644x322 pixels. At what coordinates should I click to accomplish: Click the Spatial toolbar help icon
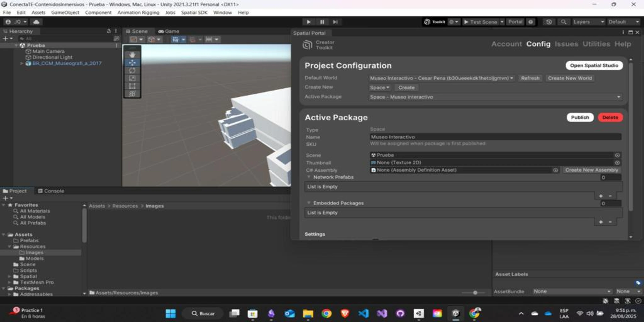[x=530, y=22]
